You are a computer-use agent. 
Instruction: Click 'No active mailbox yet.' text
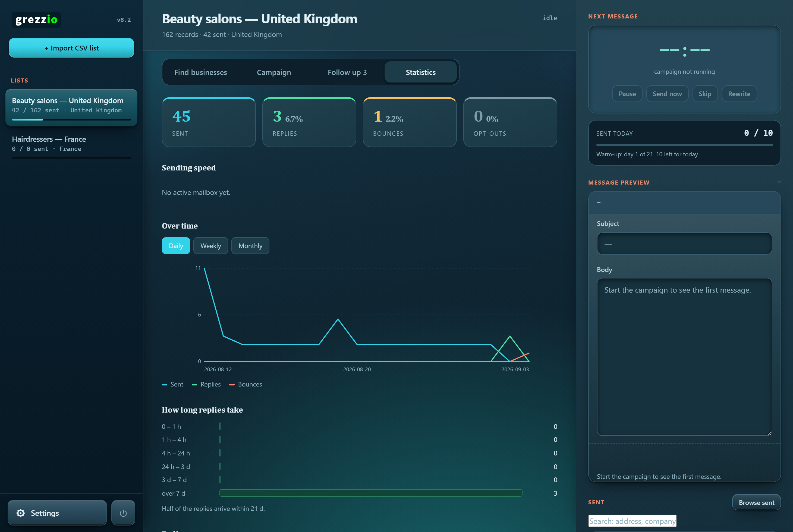(196, 192)
